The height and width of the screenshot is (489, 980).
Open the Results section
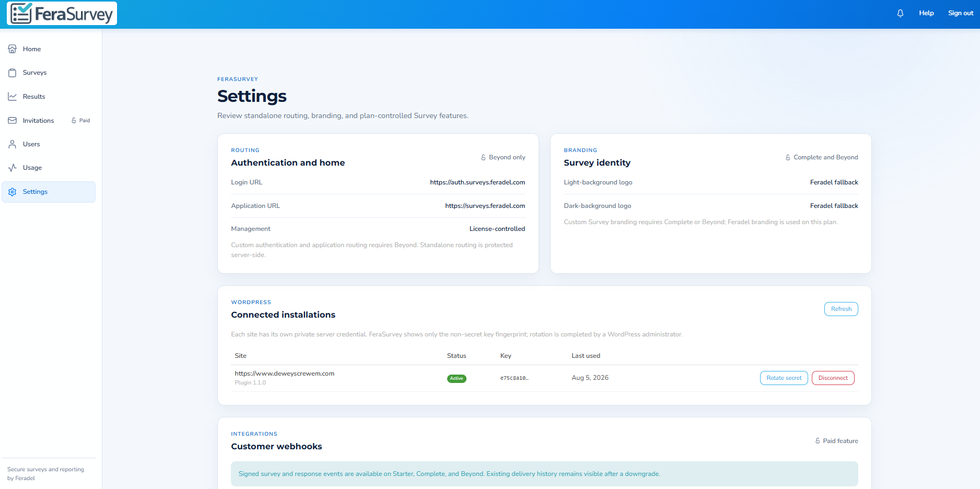(49, 97)
